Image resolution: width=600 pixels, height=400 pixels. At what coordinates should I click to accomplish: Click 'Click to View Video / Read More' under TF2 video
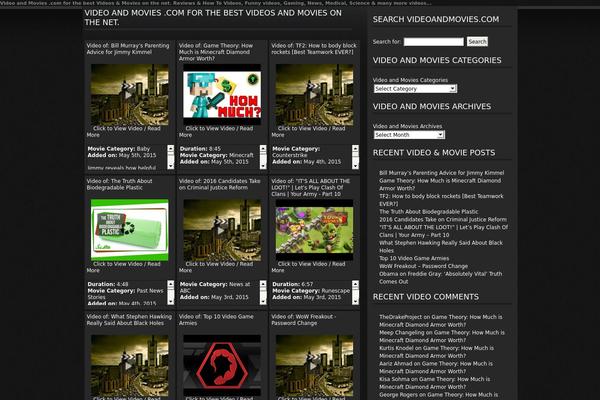308,132
